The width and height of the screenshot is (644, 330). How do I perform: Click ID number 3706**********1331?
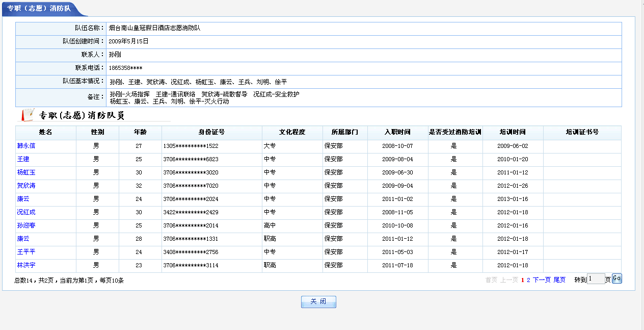point(191,239)
